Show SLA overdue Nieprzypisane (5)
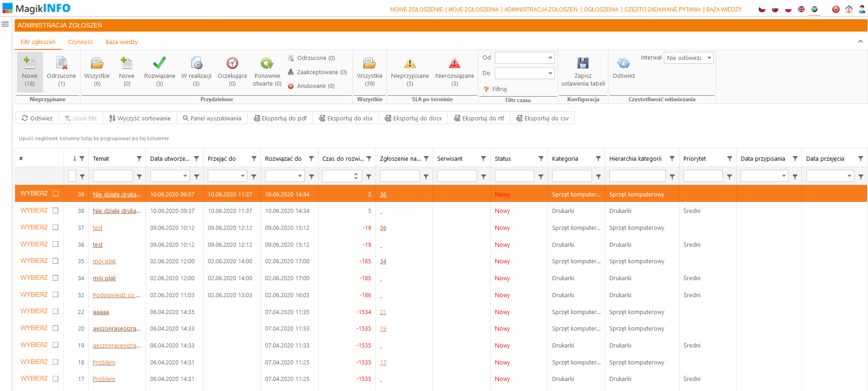868x391 pixels. [x=410, y=72]
